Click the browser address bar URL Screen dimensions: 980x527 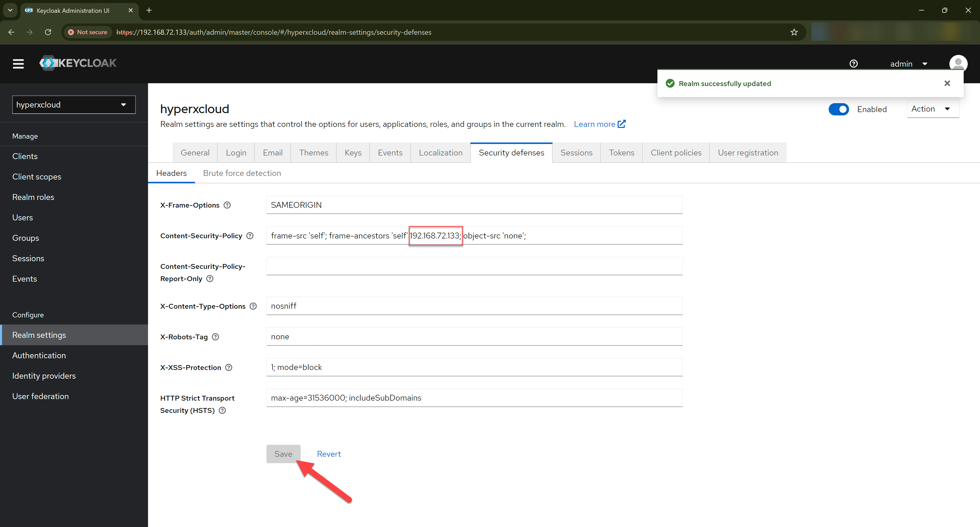[x=274, y=32]
